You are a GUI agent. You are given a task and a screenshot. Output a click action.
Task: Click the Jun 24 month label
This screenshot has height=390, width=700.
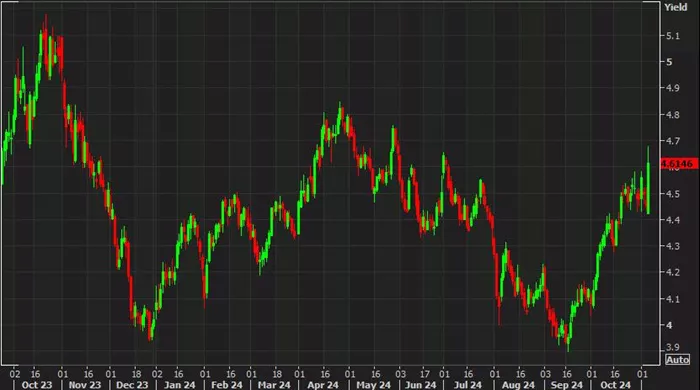[421, 385]
